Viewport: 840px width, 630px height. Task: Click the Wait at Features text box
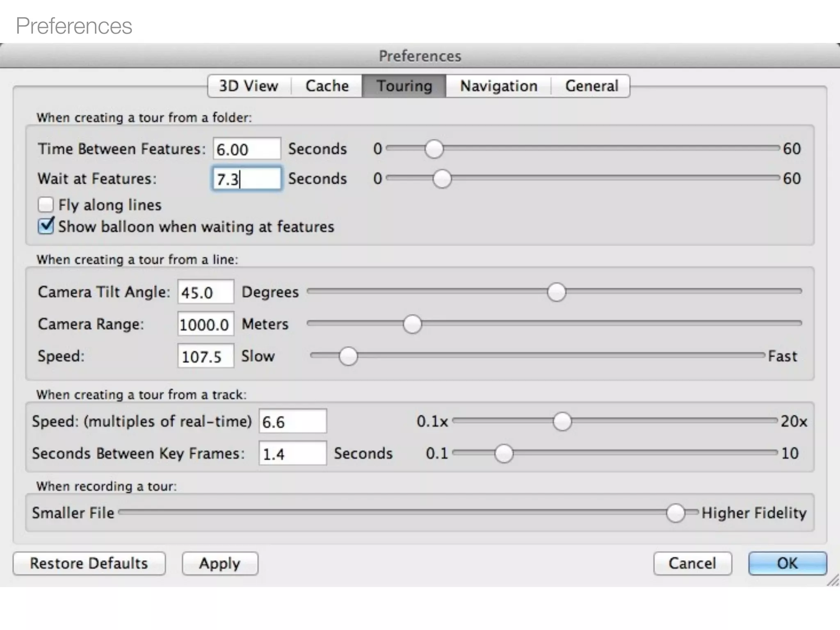247,179
